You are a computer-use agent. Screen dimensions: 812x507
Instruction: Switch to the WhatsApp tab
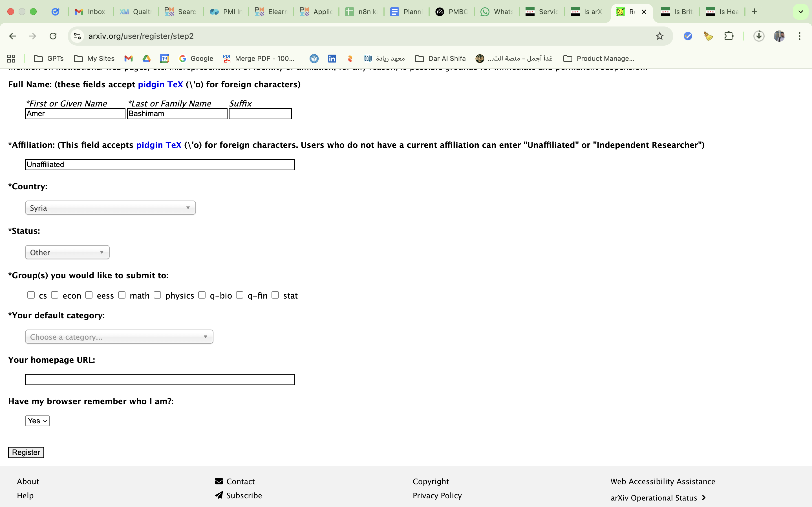(x=496, y=12)
